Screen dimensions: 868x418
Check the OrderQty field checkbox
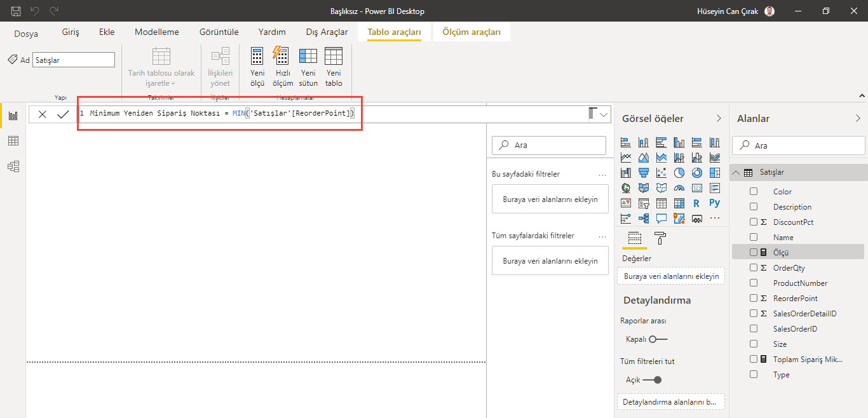click(754, 268)
